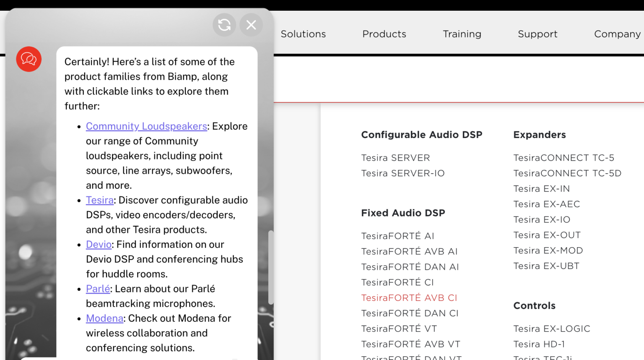Click the red chat bubble avatar icon
644x360 pixels.
click(29, 59)
